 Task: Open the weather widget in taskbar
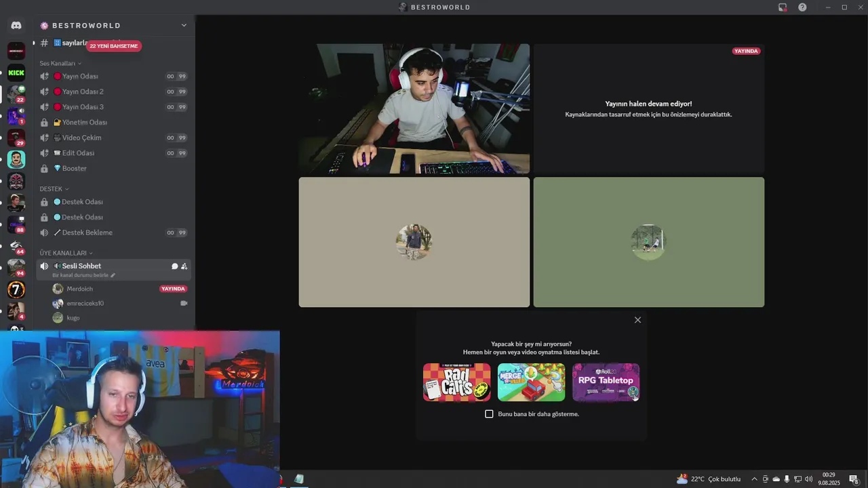click(x=709, y=479)
